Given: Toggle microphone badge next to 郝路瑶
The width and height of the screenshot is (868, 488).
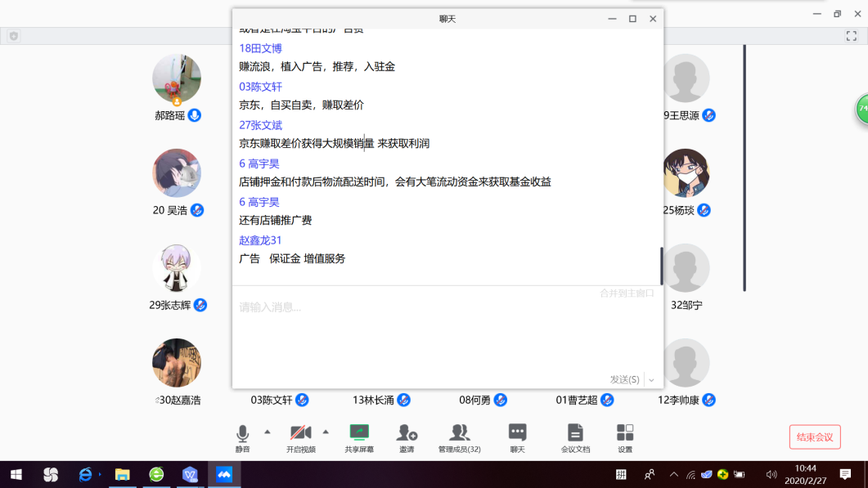Looking at the screenshot, I should click(195, 115).
